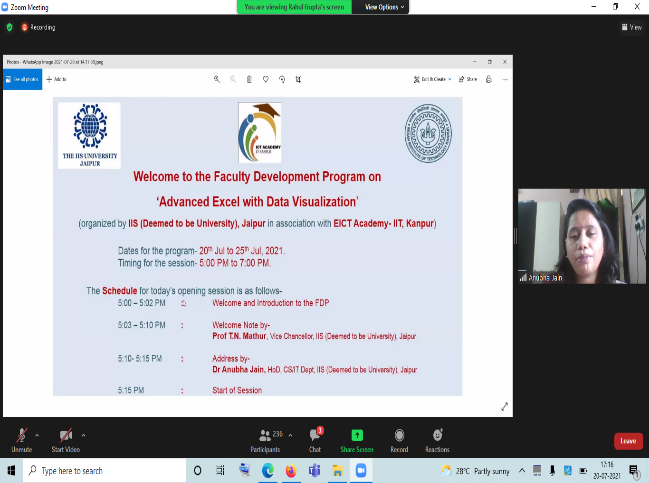
Task: Click the Zoom in magnifier in Photos
Action: coord(217,78)
